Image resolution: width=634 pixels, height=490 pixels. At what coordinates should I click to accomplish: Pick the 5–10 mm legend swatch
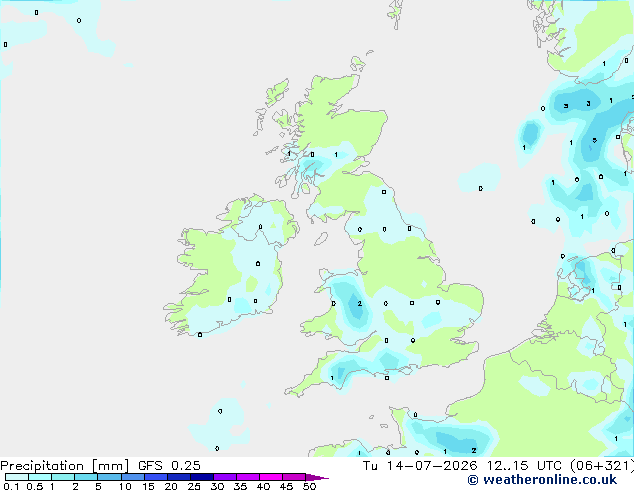click(109, 477)
